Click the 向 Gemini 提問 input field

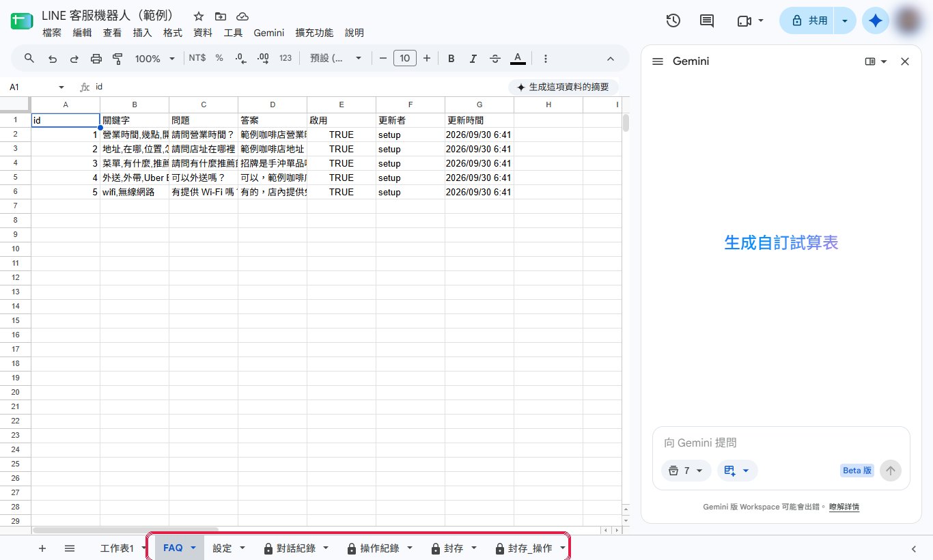point(781,443)
